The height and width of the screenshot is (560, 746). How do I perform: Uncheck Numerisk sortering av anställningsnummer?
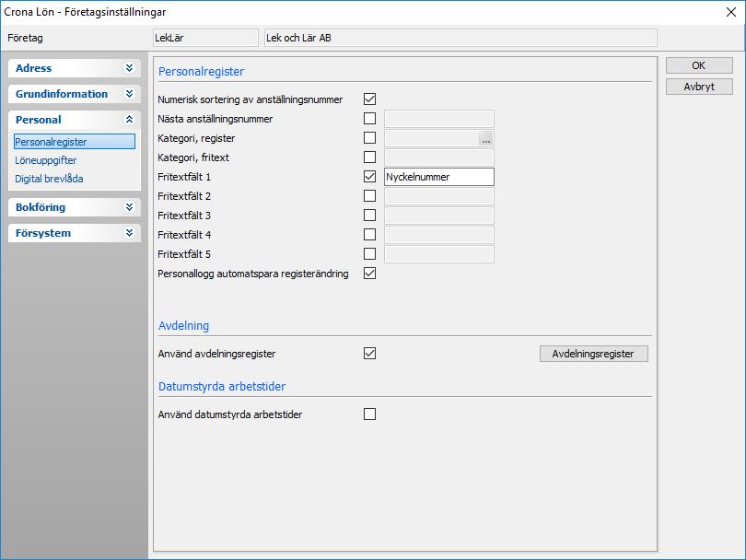(x=369, y=99)
